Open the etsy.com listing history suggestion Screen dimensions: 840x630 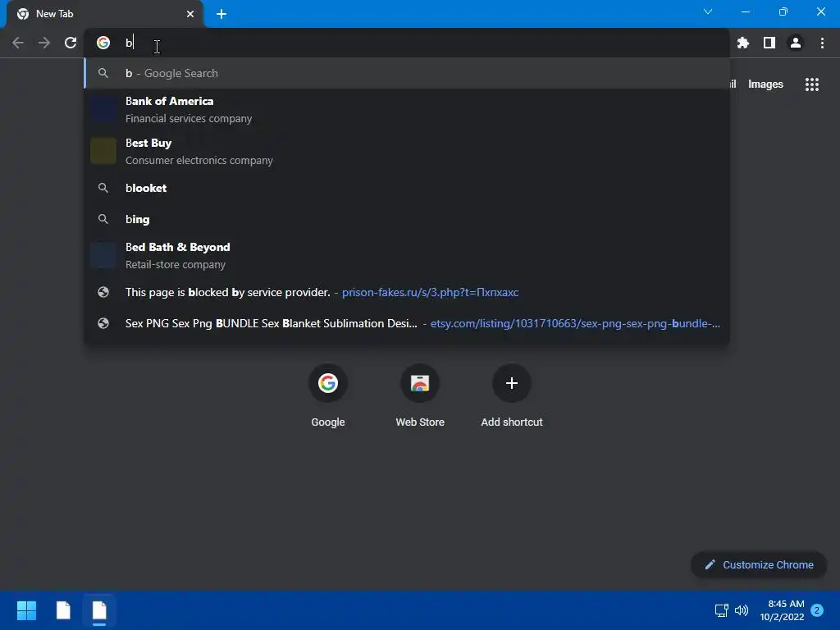coord(407,323)
